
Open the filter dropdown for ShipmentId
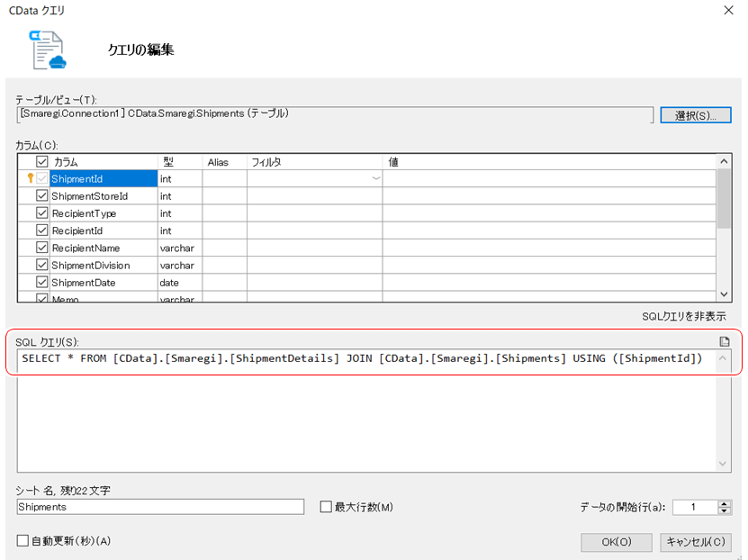pos(376,178)
